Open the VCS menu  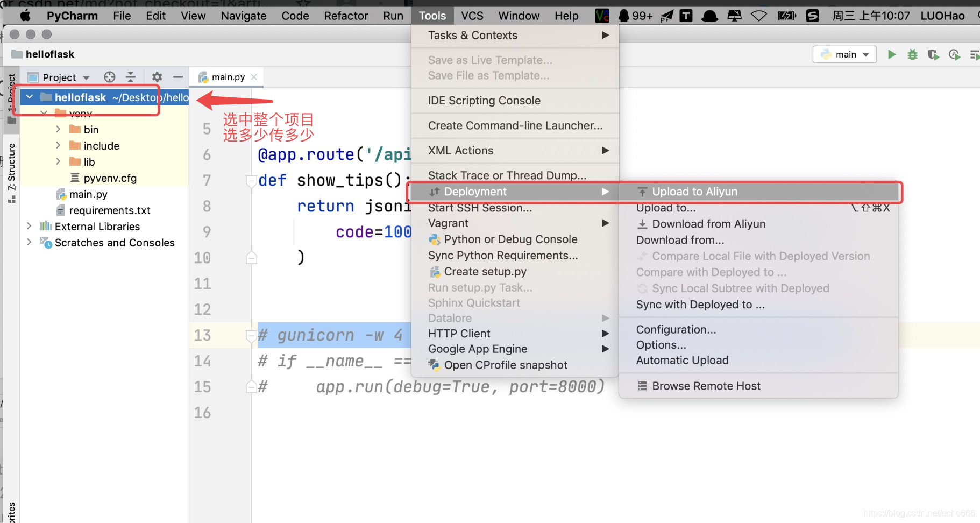point(472,16)
